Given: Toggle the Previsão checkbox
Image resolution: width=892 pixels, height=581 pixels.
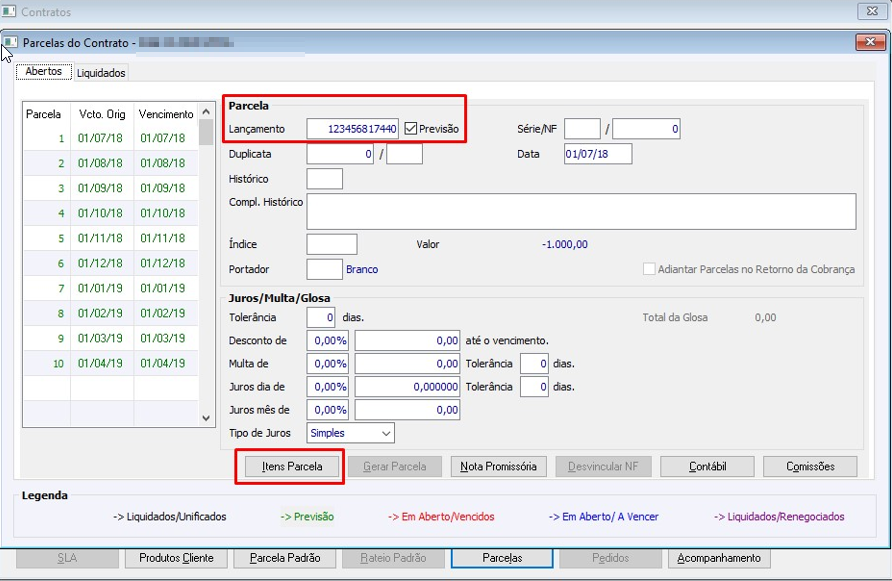Looking at the screenshot, I should [411, 129].
